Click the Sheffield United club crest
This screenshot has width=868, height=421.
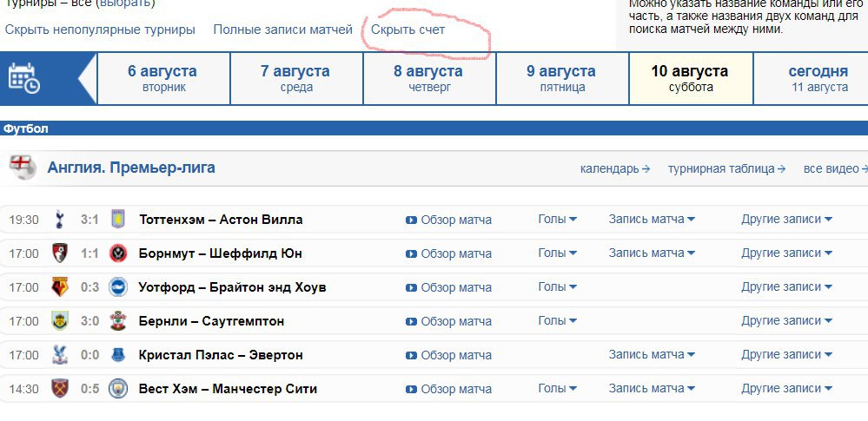[x=118, y=253]
